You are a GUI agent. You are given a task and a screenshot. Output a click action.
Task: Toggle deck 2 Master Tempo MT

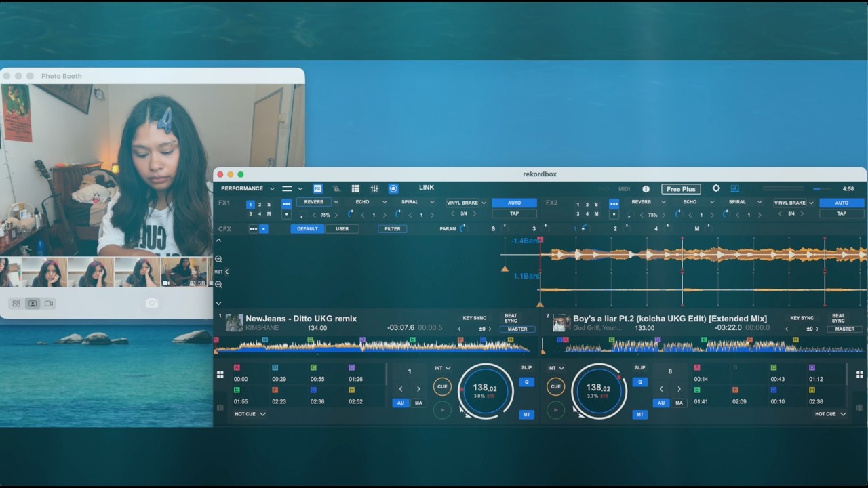[639, 414]
